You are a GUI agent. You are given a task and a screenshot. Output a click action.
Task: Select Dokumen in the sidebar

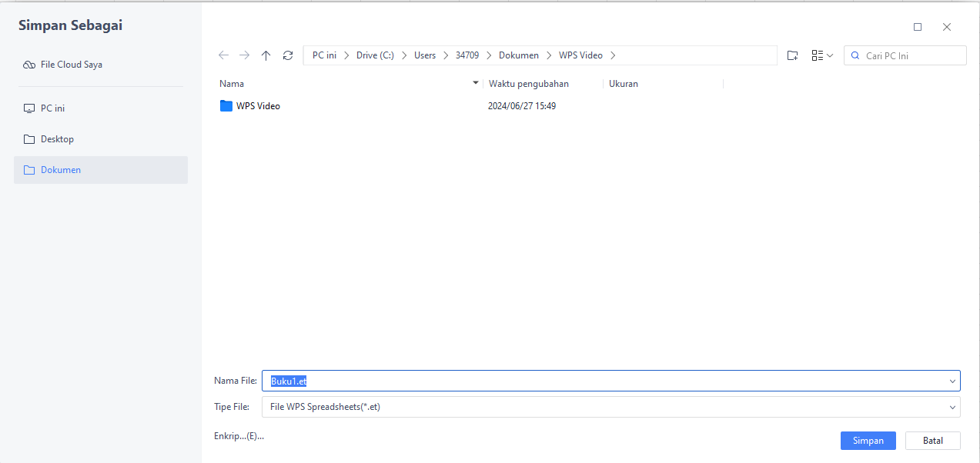pos(101,170)
